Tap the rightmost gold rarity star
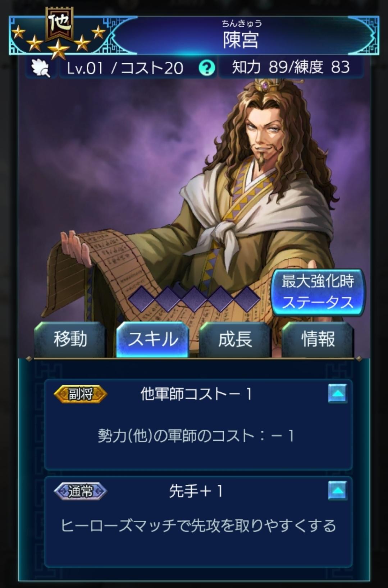This screenshot has height=588, width=388. pos(99,32)
